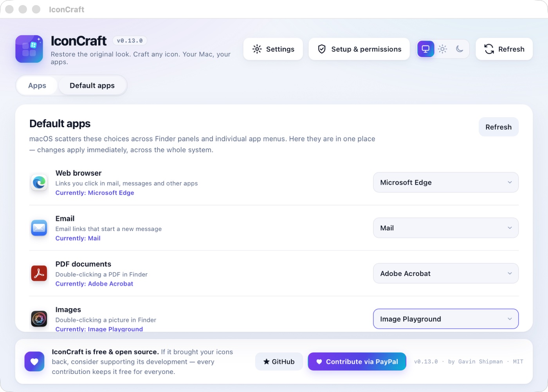Click the heart icon in the footer
The width and height of the screenshot is (548, 392).
(x=34, y=361)
